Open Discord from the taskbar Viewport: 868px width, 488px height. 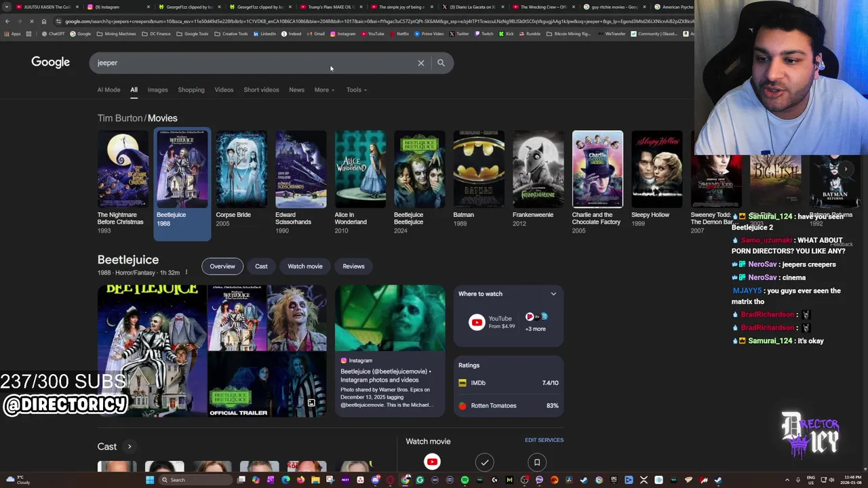(375, 480)
